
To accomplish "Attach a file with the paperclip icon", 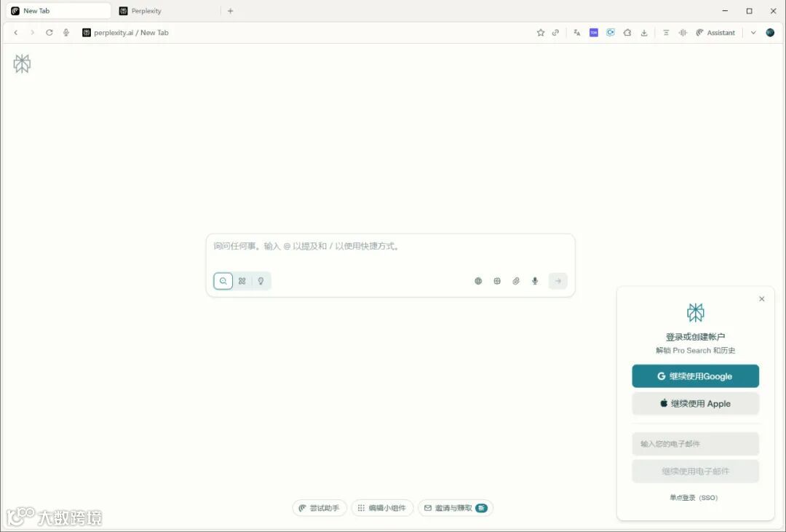I will [516, 282].
